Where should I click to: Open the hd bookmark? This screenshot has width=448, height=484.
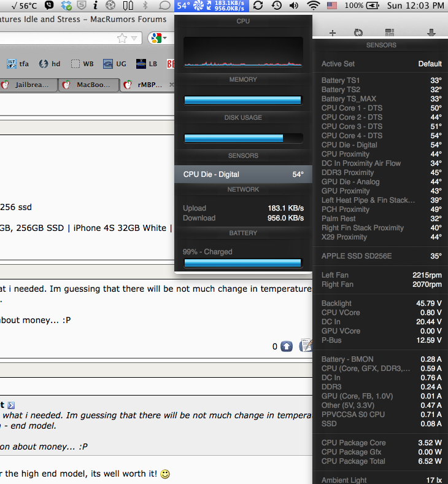point(50,64)
